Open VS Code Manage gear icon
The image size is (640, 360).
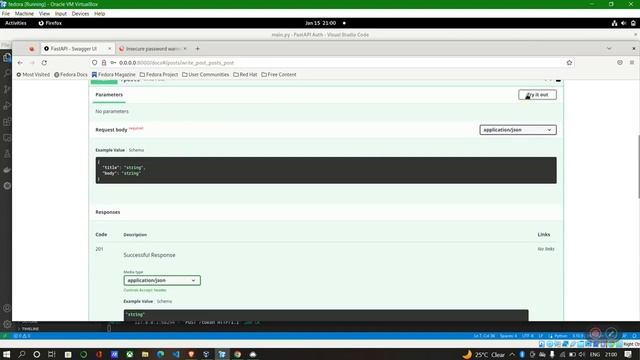(7, 324)
